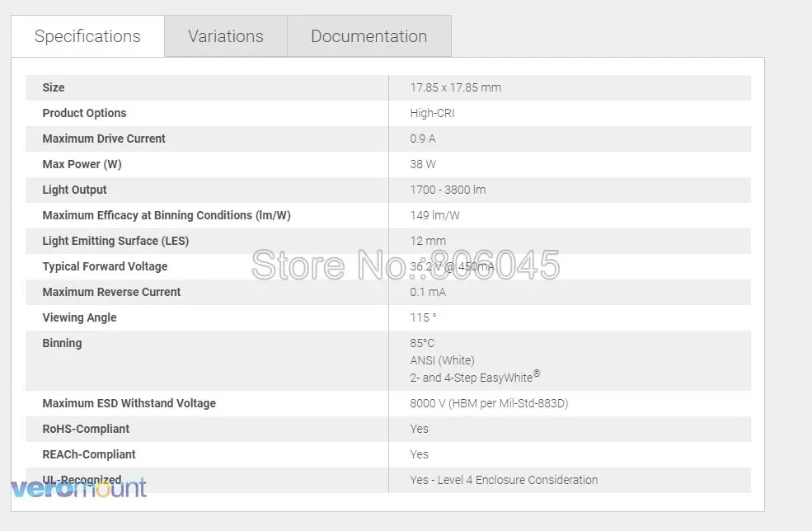
Task: Click the 'Yes' value for RoHS-Compliant
Action: 419,429
